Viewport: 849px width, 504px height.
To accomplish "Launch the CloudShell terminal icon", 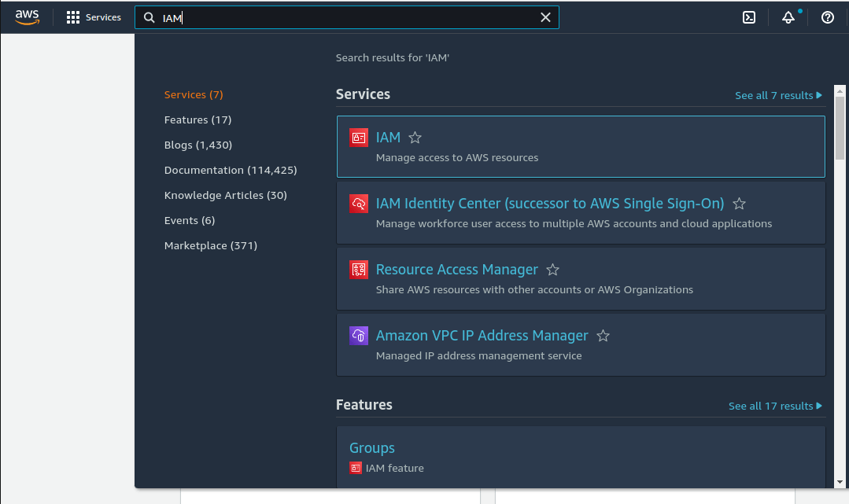I will click(x=749, y=17).
